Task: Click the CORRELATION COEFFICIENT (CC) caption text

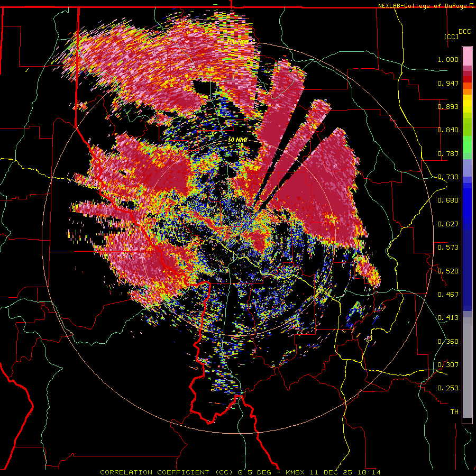Action: (167, 472)
